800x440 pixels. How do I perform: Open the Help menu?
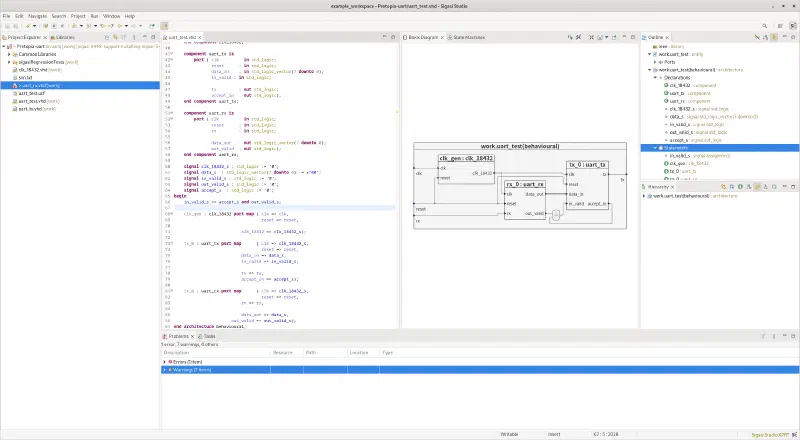(x=130, y=16)
